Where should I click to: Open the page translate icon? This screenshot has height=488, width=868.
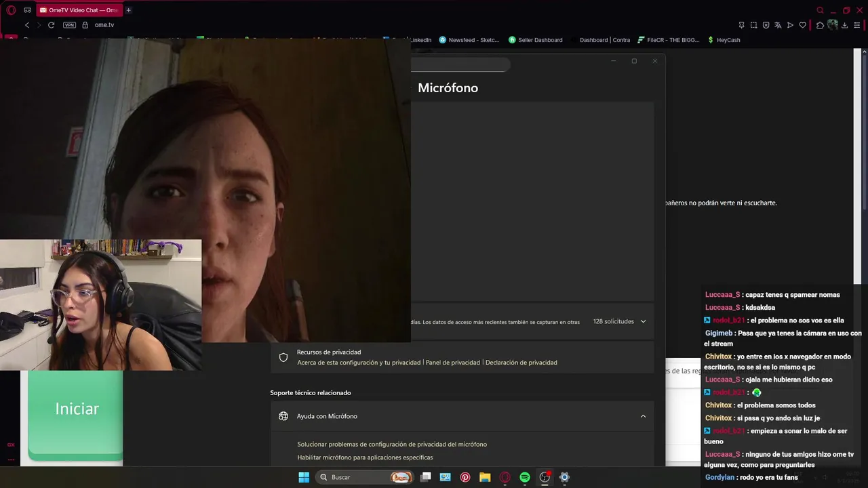(x=778, y=25)
